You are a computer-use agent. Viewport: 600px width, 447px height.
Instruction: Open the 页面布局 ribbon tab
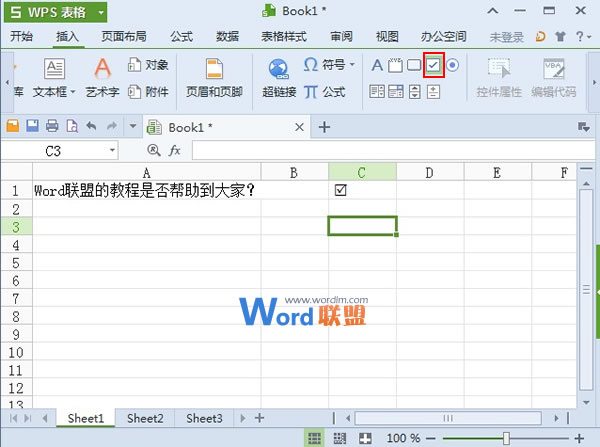pos(124,37)
